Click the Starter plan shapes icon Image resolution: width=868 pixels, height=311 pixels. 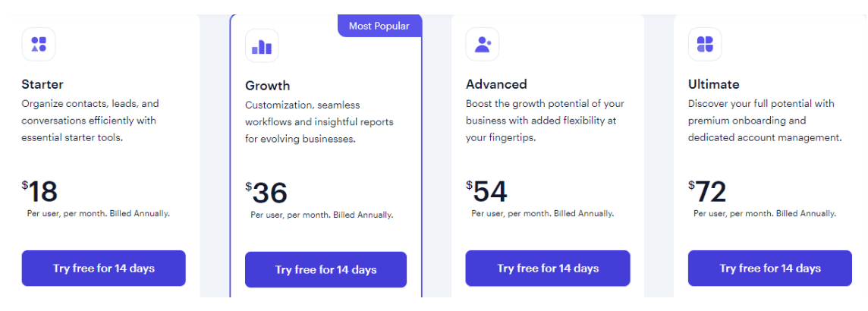click(39, 44)
